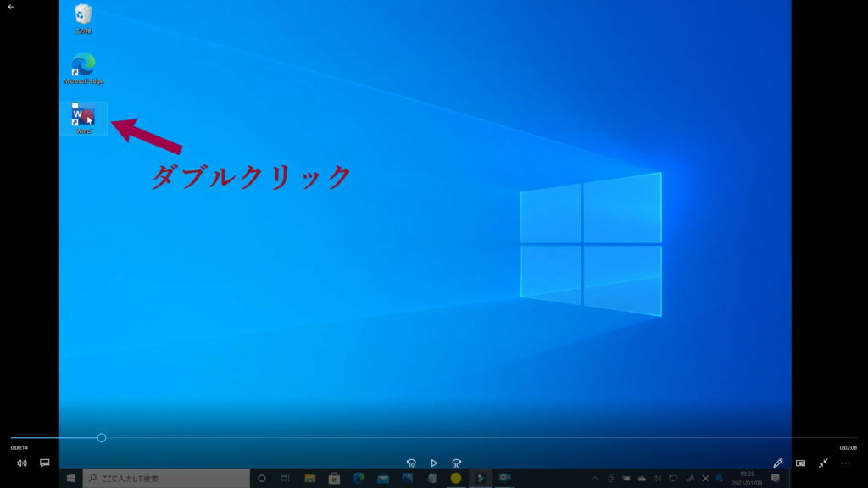Click the back arrow at top left
Screen dimensions: 868x488
coord(10,7)
